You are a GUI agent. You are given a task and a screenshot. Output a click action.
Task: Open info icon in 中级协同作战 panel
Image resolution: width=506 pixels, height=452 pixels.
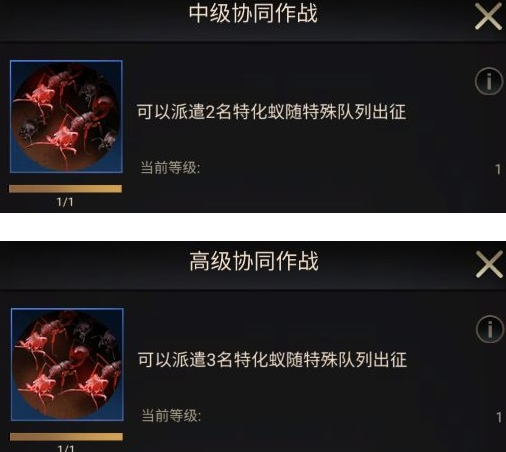[x=489, y=81]
